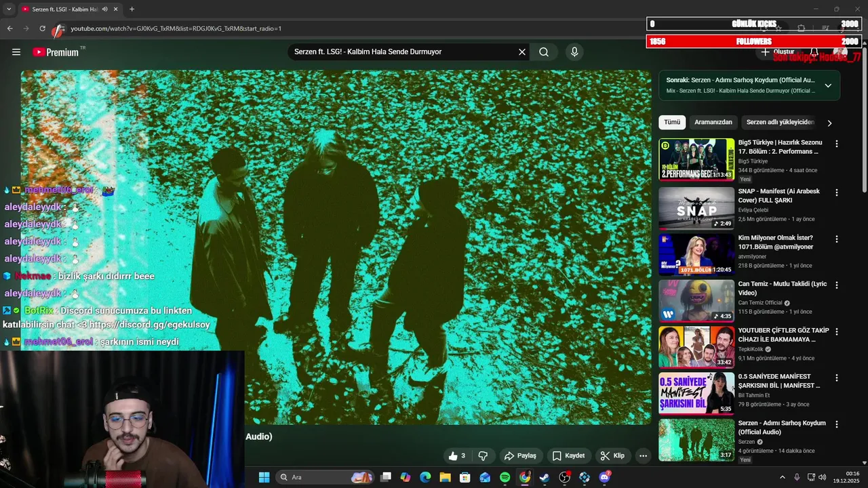
Task: Open options for 0.5 Saniyede Manifest video
Action: [837, 378]
